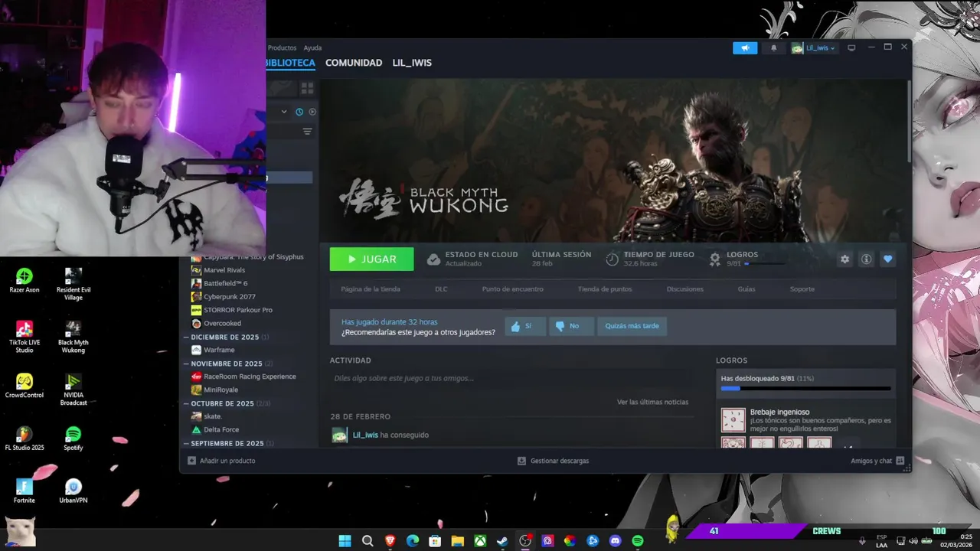Click Añadir un producto

pyautogui.click(x=221, y=461)
